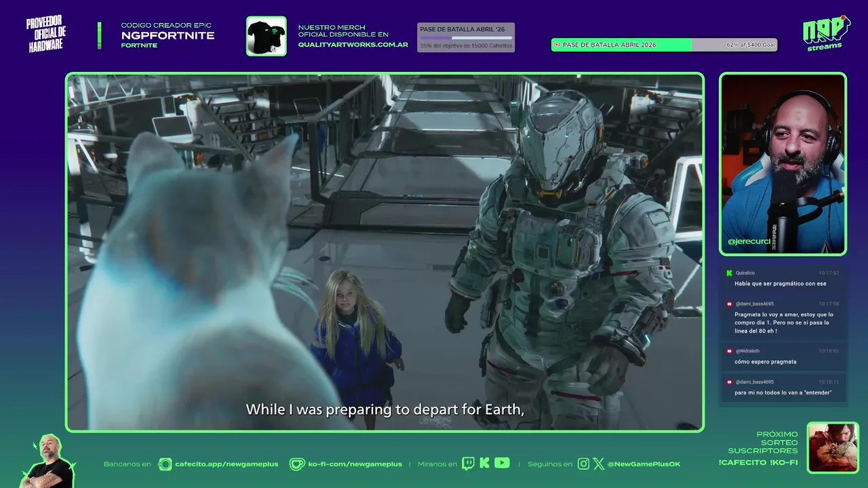Click the 'Miranos en' label
This screenshot has height=488, width=868.
point(437,464)
